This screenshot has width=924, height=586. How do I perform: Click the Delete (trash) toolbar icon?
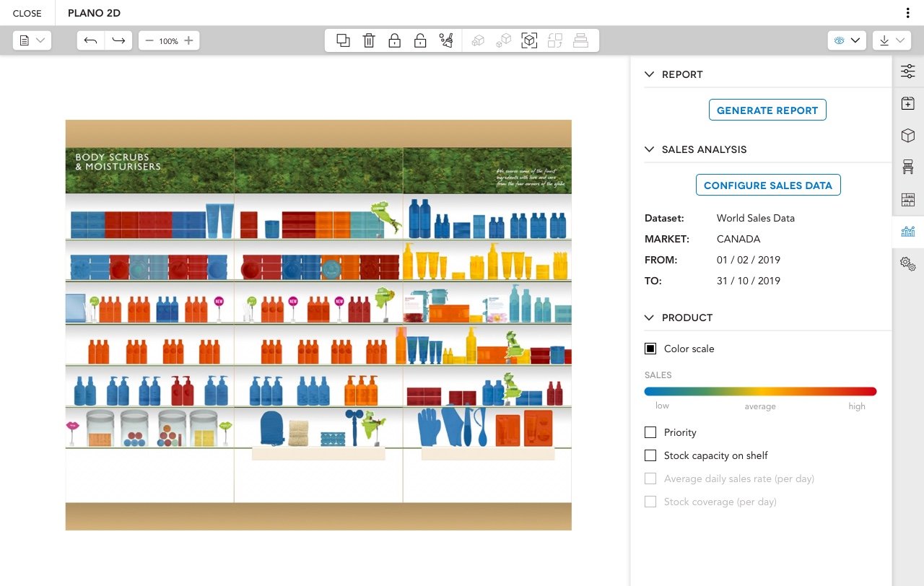[369, 40]
